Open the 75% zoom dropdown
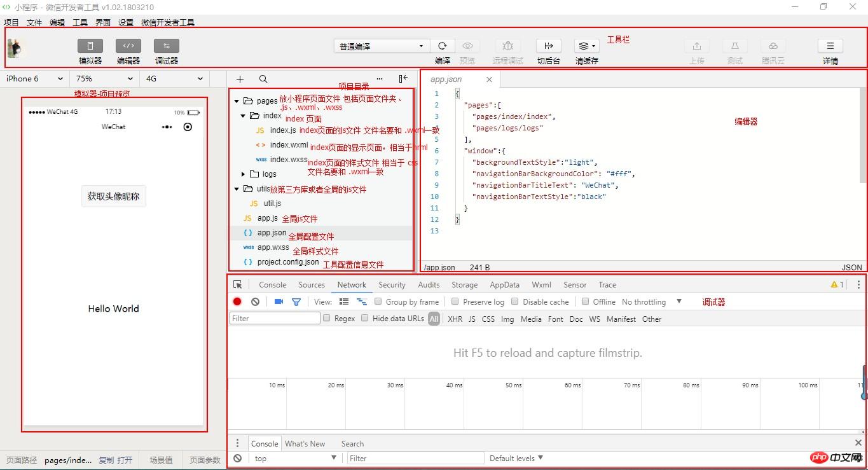Viewport: 868px width, 470px height. coord(104,79)
